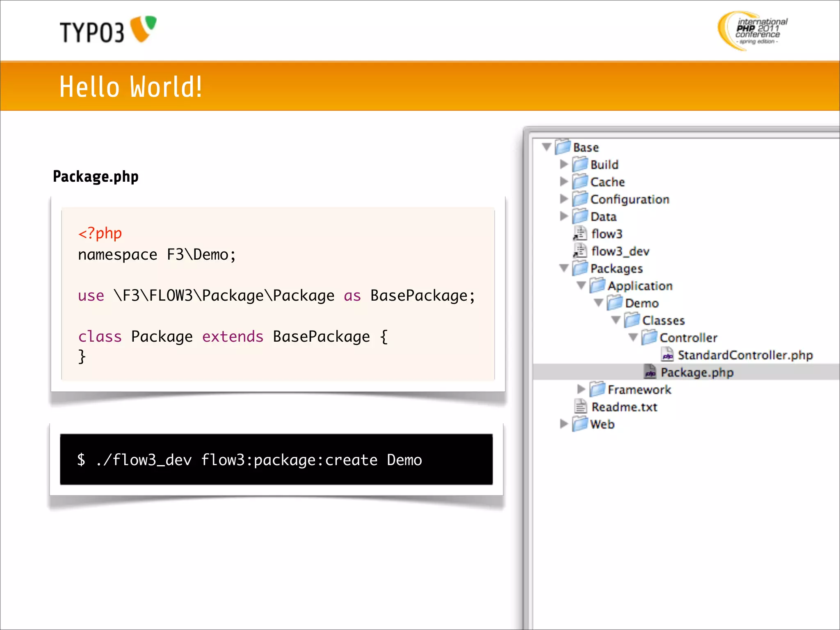Click the Web folder icon

pyautogui.click(x=580, y=424)
